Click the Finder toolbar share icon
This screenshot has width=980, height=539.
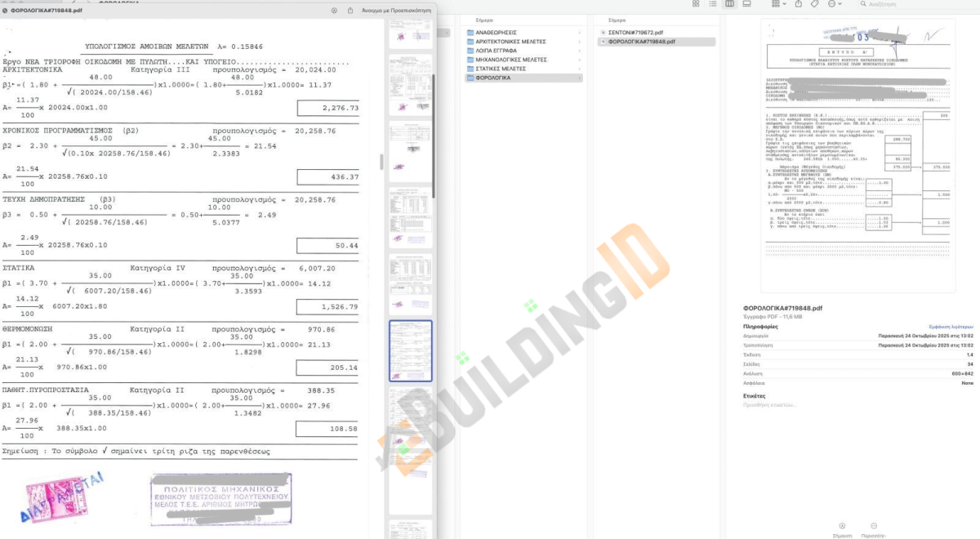coord(798,4)
